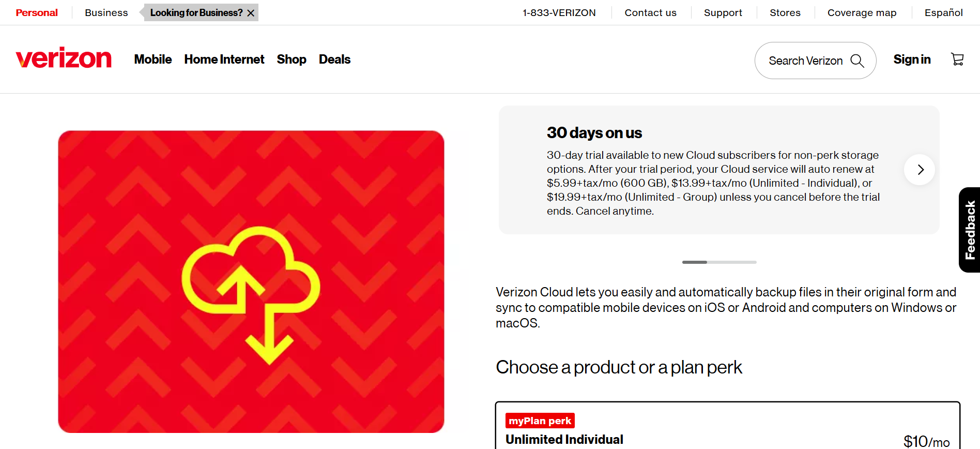The height and width of the screenshot is (449, 980).
Task: Call using the 1-833-VERIZON link
Action: point(559,12)
